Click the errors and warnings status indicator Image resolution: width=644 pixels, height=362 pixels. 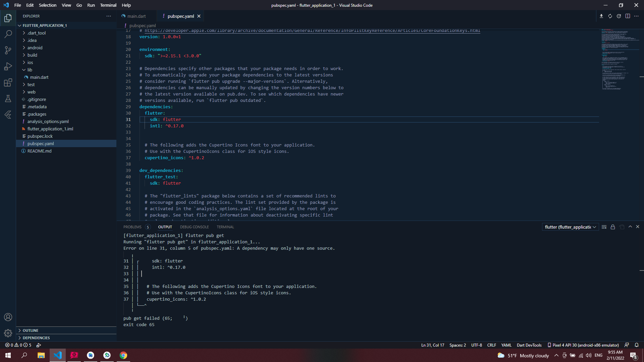[x=18, y=345]
